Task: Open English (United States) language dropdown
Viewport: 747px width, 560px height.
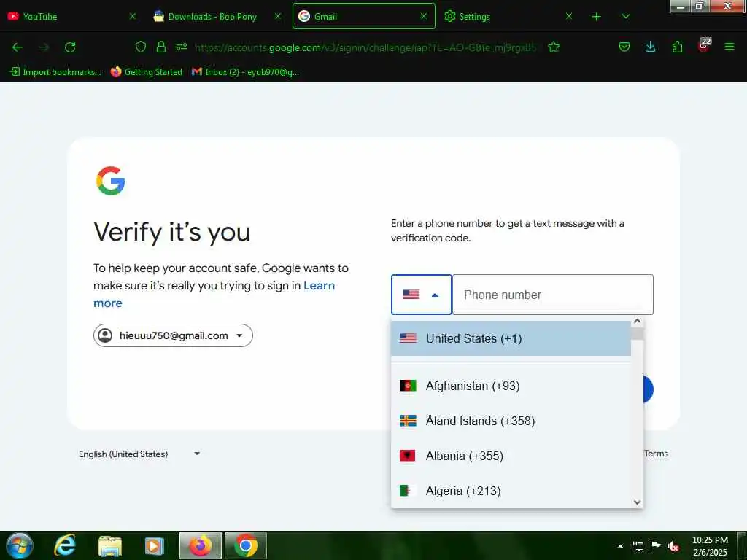Action: (139, 454)
